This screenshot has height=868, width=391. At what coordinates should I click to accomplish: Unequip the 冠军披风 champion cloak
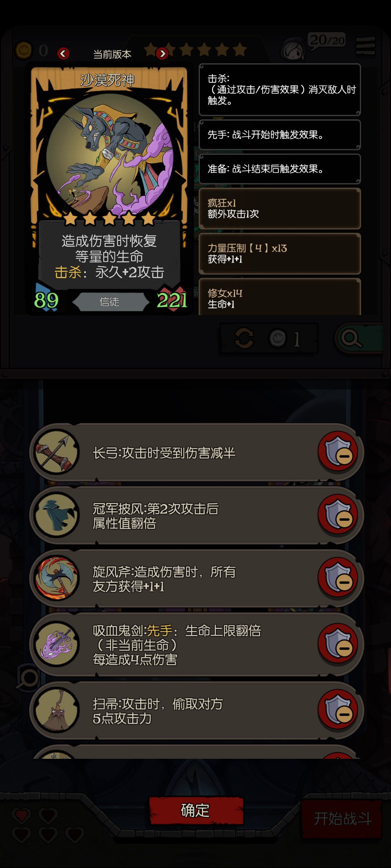338,515
